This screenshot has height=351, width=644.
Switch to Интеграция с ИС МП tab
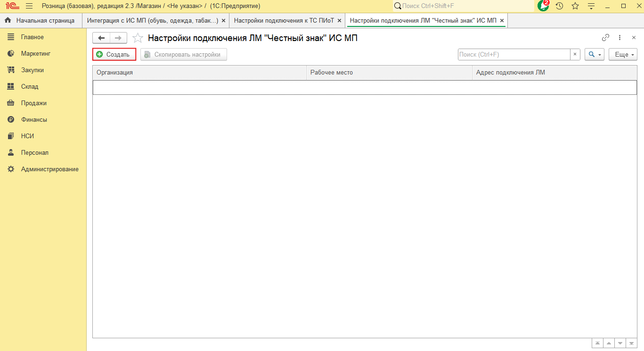pyautogui.click(x=153, y=21)
